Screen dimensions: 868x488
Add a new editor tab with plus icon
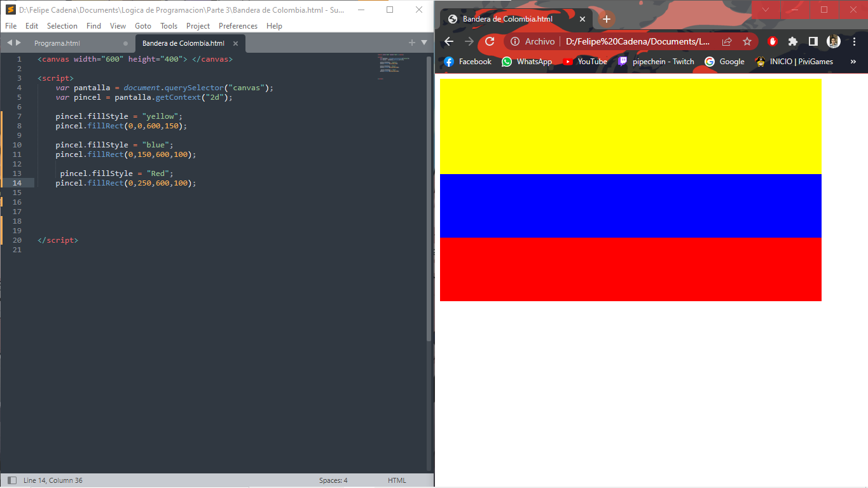[x=412, y=43]
